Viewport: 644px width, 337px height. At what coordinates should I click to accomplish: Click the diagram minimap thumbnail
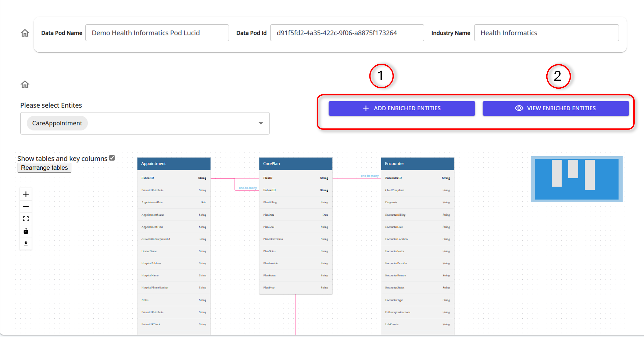(577, 179)
